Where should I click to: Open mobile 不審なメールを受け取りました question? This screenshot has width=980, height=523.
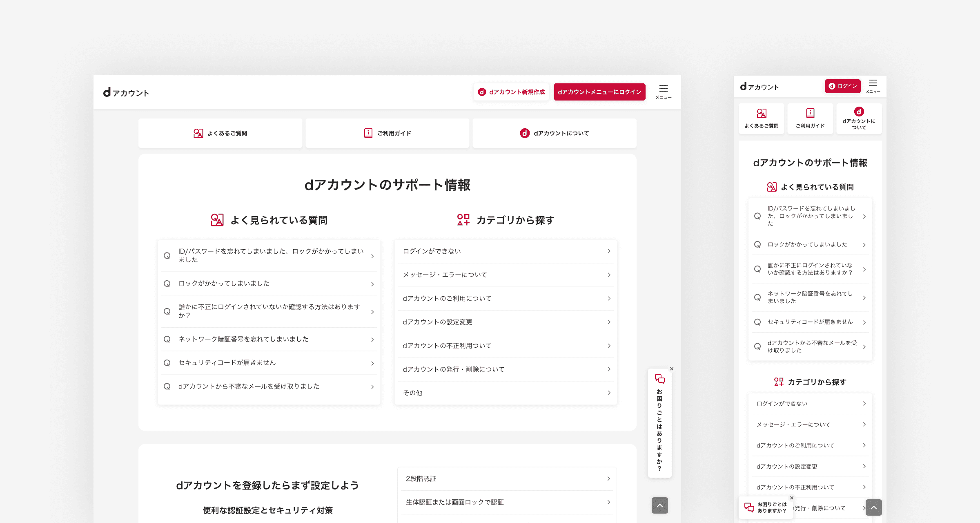point(810,346)
